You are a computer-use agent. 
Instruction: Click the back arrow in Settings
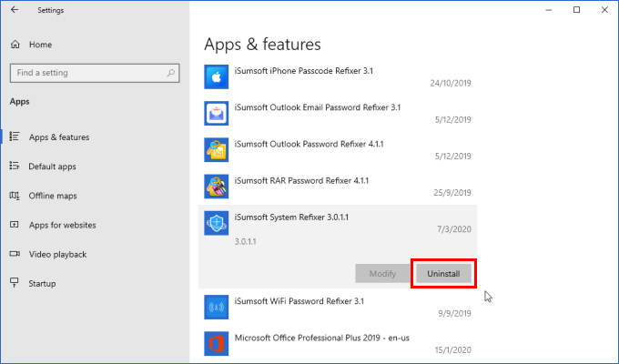pos(15,10)
